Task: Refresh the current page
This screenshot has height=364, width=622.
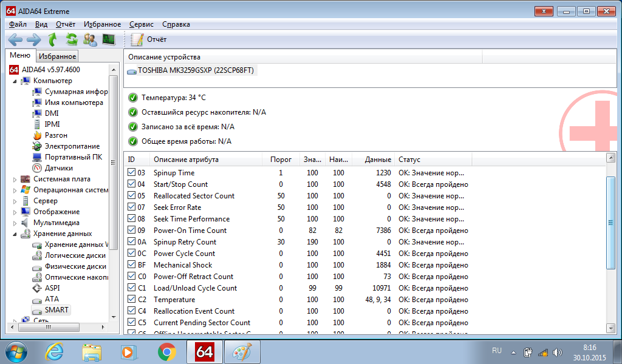Action: click(72, 39)
